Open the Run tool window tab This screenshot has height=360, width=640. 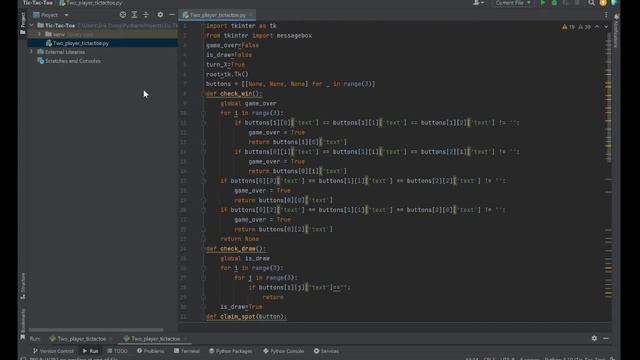point(91,351)
